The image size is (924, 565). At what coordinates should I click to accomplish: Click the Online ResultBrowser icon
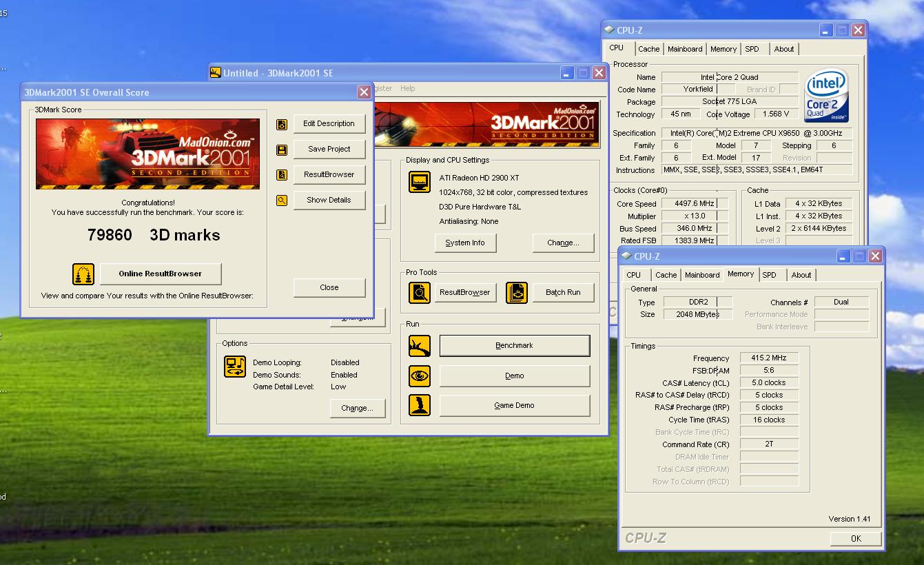83,274
